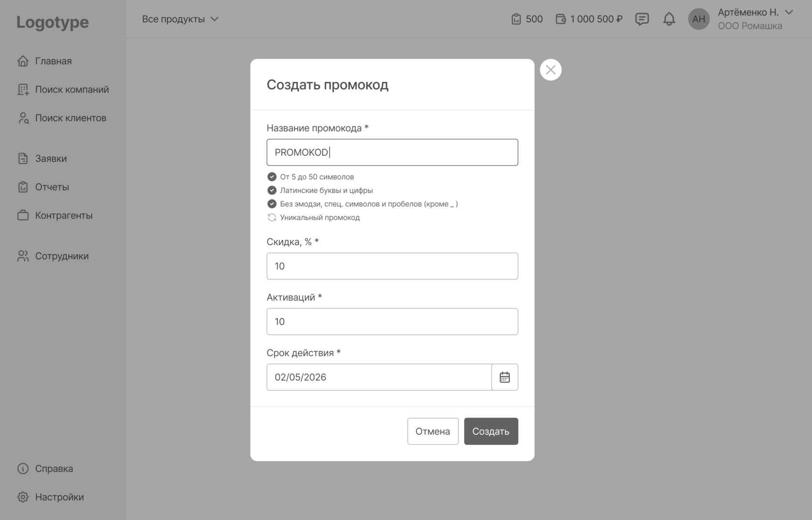
Task: Open notifications bell icon
Action: [669, 19]
